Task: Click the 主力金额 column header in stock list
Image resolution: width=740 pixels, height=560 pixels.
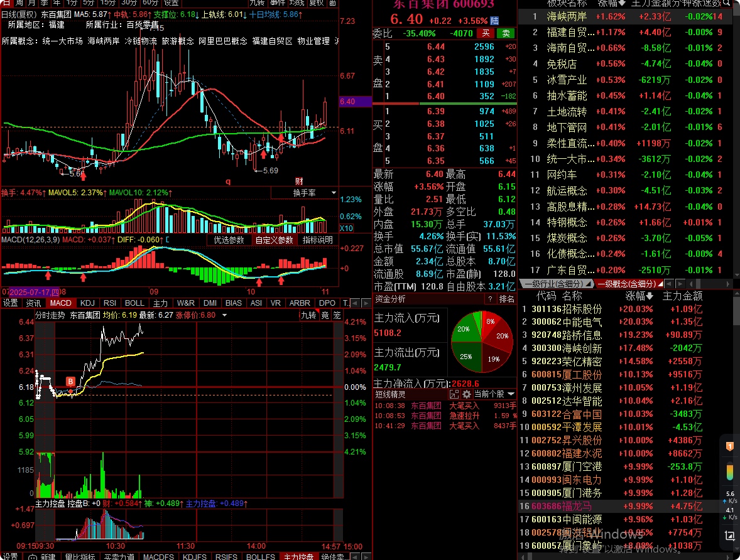Action: [682, 296]
